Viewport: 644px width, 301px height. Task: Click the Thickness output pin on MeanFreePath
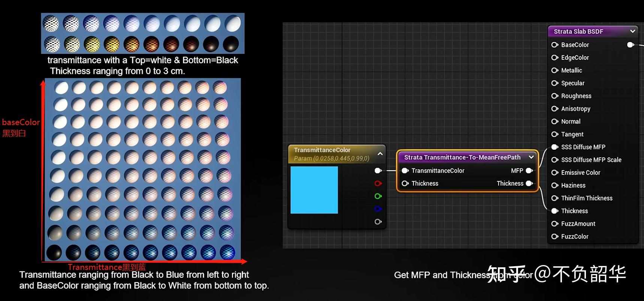coord(529,183)
